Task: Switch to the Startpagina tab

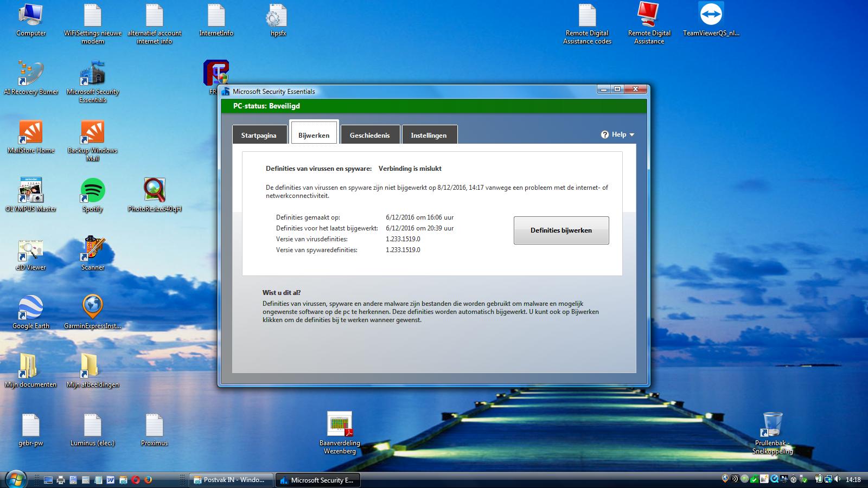Action: tap(259, 135)
